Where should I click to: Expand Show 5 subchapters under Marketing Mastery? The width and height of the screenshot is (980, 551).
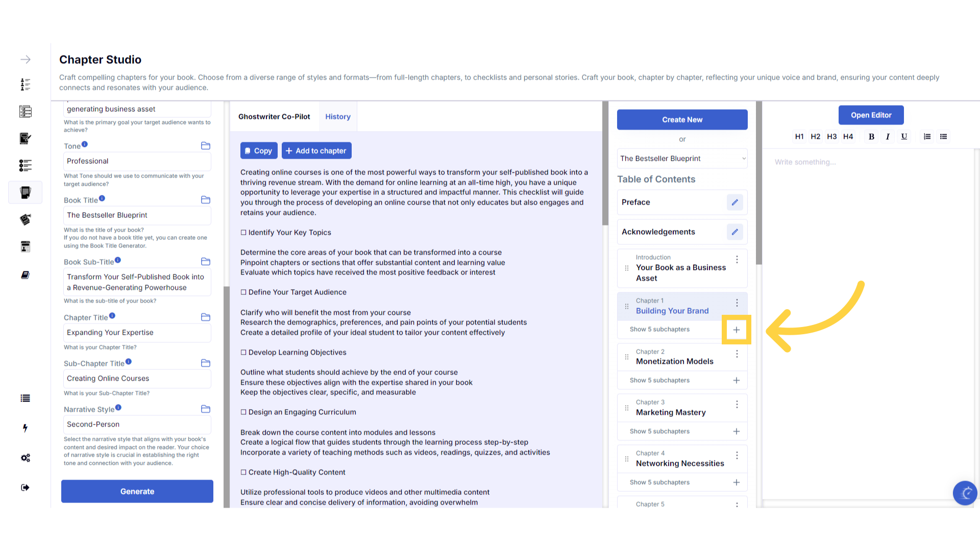(x=659, y=432)
